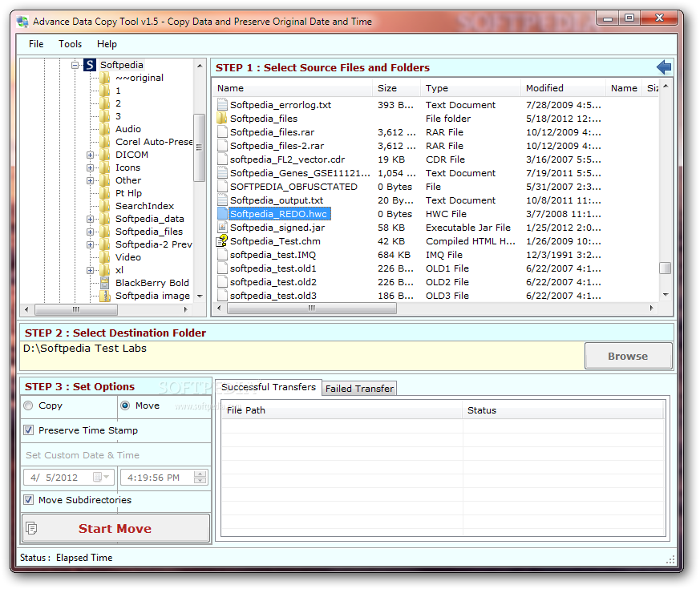700x589 pixels.
Task: Click the Start Move button
Action: (115, 528)
